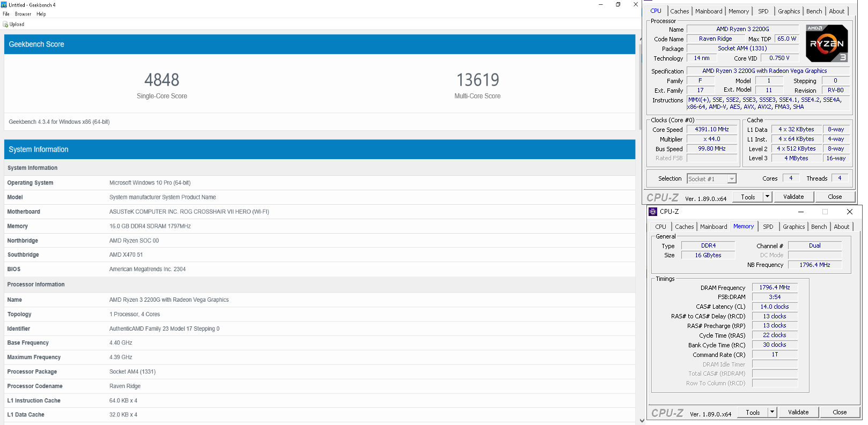
Task: Click the single-core score 4848
Action: coord(162,80)
